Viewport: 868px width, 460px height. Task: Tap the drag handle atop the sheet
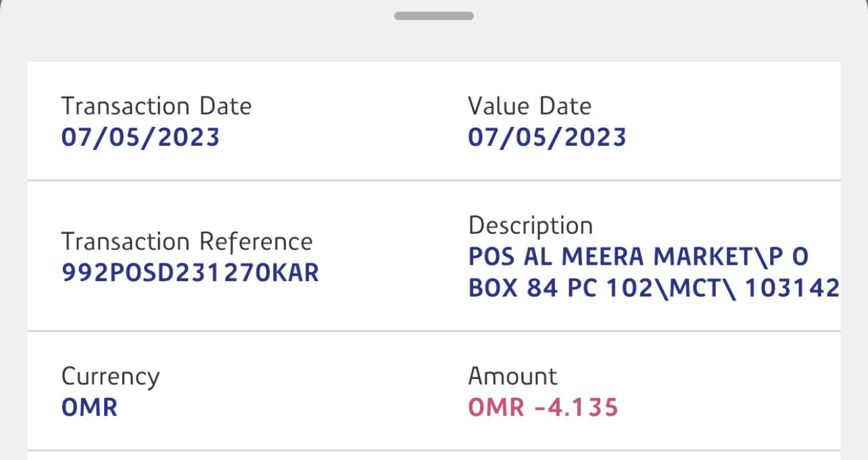click(x=434, y=16)
